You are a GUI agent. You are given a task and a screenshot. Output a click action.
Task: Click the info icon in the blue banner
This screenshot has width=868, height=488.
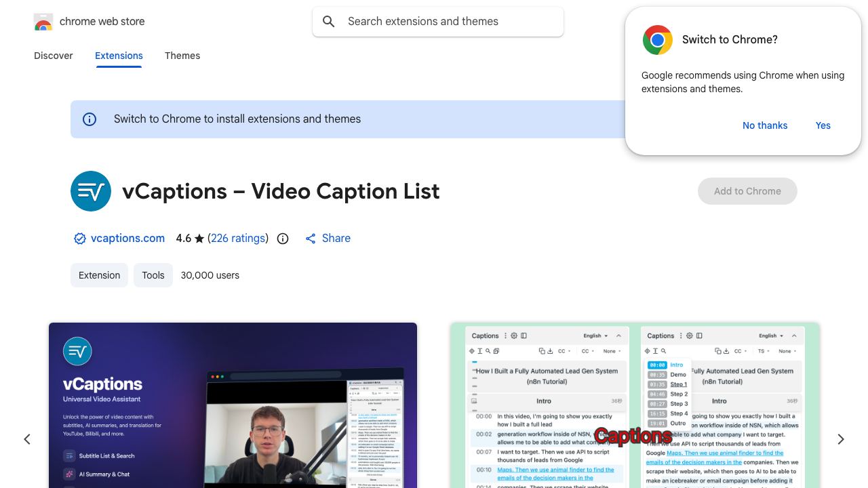pyautogui.click(x=90, y=119)
